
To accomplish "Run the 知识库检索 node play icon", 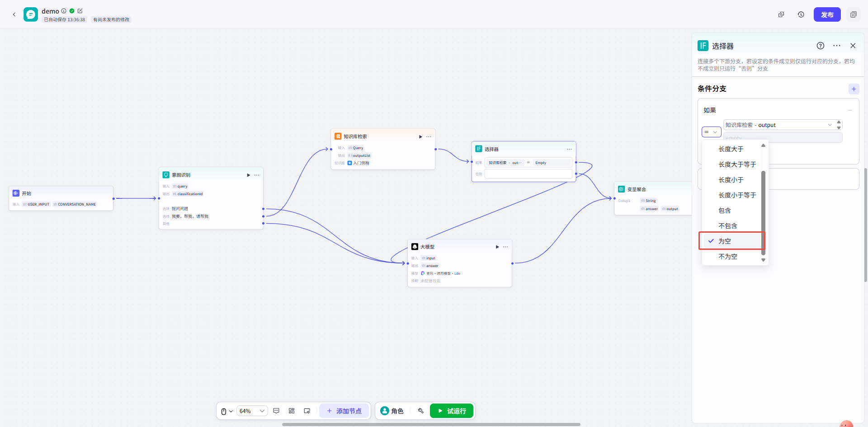I will click(x=420, y=136).
